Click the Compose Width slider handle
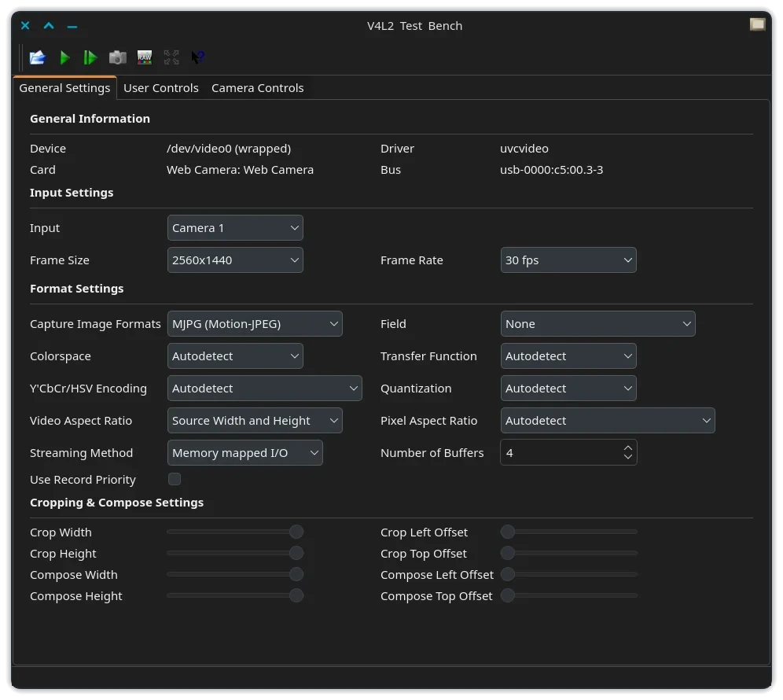This screenshot has height=700, width=783. tap(296, 574)
